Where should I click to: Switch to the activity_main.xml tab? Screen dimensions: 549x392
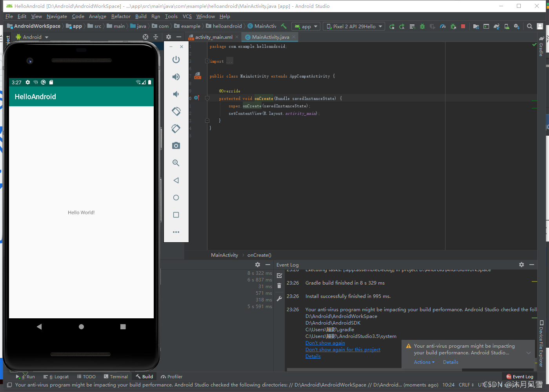click(x=213, y=37)
